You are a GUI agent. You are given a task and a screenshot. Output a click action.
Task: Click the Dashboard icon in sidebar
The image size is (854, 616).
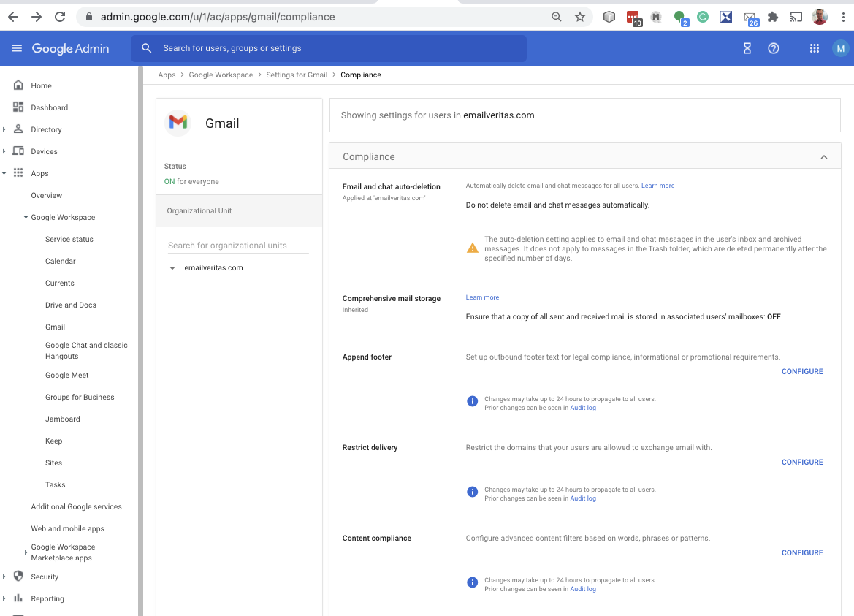pyautogui.click(x=18, y=107)
